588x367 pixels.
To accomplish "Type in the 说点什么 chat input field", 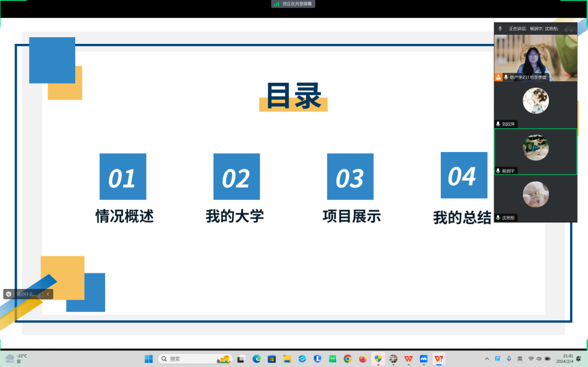I will (x=27, y=294).
